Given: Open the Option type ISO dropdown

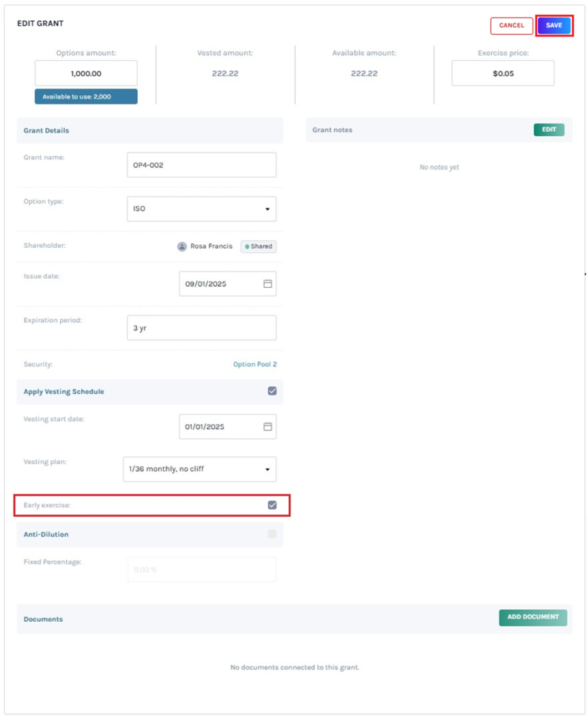Looking at the screenshot, I should click(202, 209).
